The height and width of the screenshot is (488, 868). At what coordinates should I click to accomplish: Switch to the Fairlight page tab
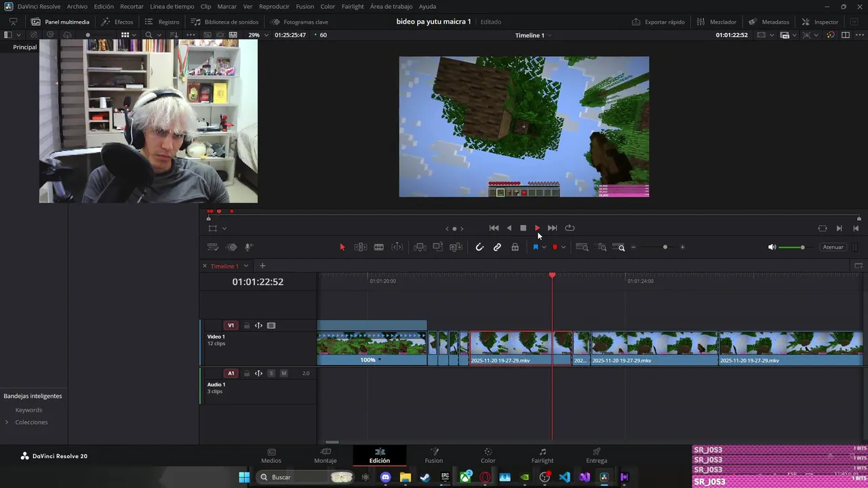(x=542, y=455)
